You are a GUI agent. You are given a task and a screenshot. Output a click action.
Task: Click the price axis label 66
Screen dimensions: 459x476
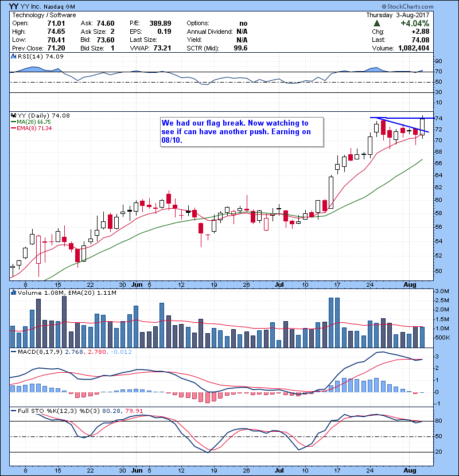pyautogui.click(x=439, y=163)
